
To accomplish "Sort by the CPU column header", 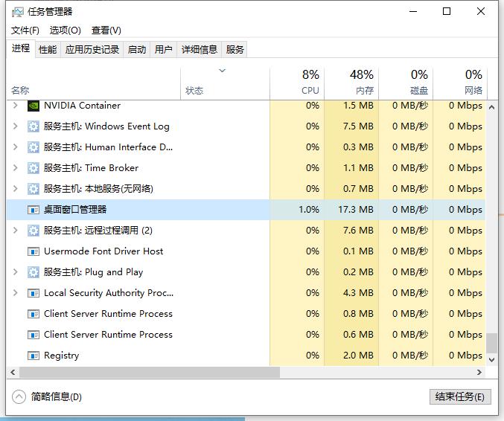I will coord(297,83).
